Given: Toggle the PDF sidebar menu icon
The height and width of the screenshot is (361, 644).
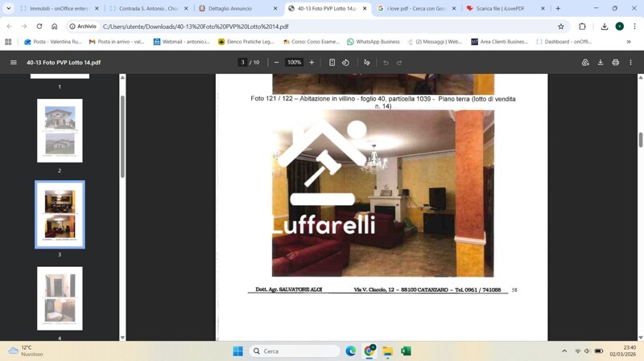Looking at the screenshot, I should click(x=13, y=63).
